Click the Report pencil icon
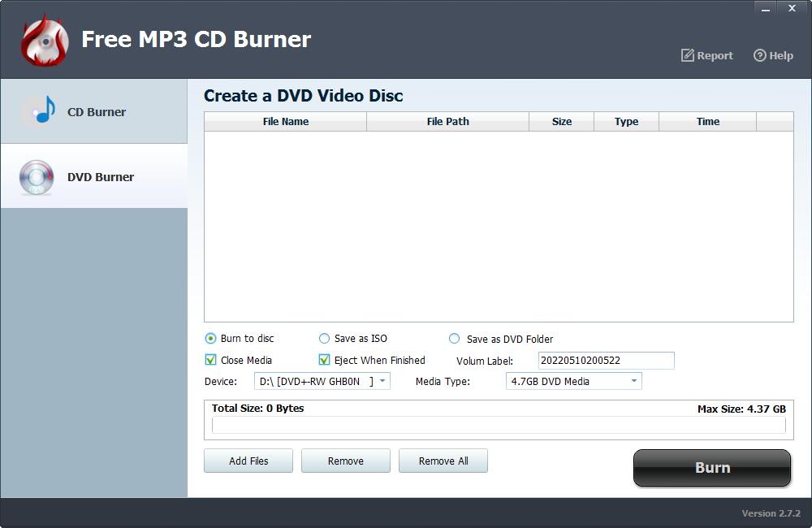The width and height of the screenshot is (812, 528). click(688, 55)
